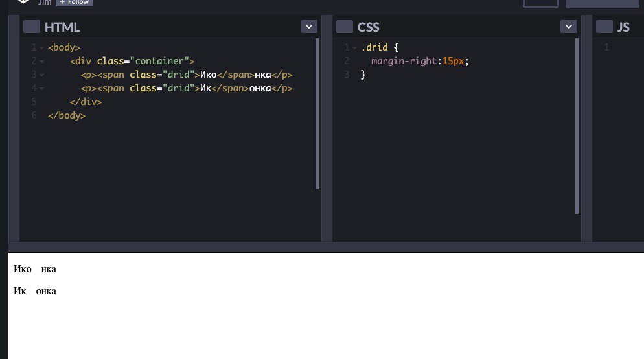
Task: Expand the CSS panel dropdown menu
Action: coord(569,27)
